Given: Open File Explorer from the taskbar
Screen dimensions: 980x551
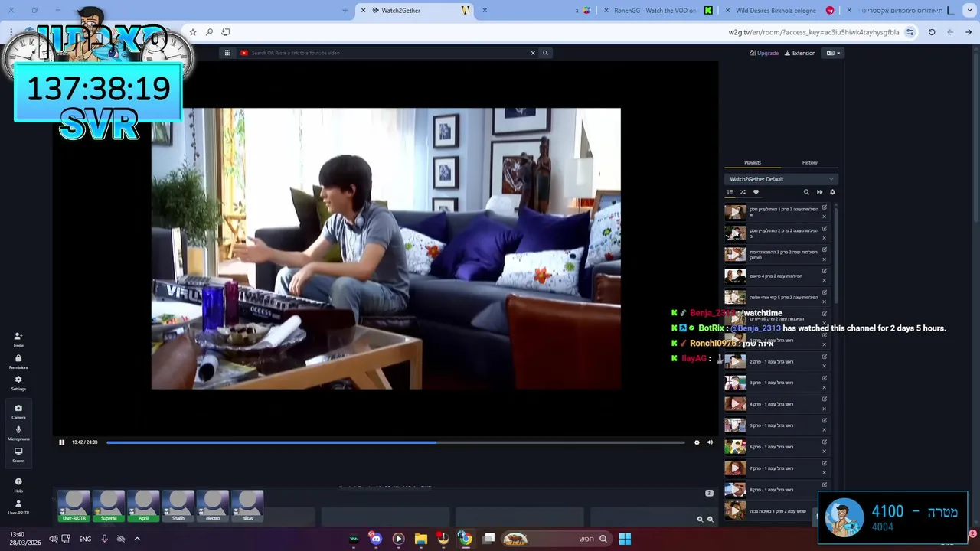Looking at the screenshot, I should 420,539.
